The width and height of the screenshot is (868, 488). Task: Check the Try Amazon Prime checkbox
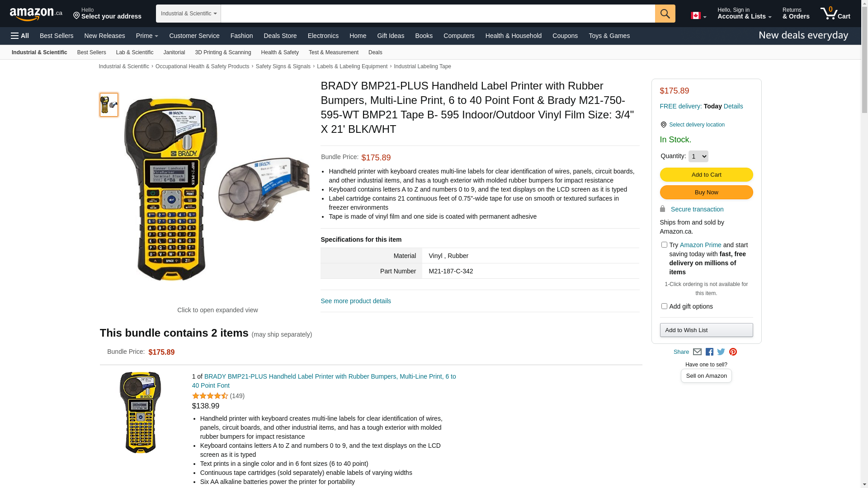(x=664, y=245)
